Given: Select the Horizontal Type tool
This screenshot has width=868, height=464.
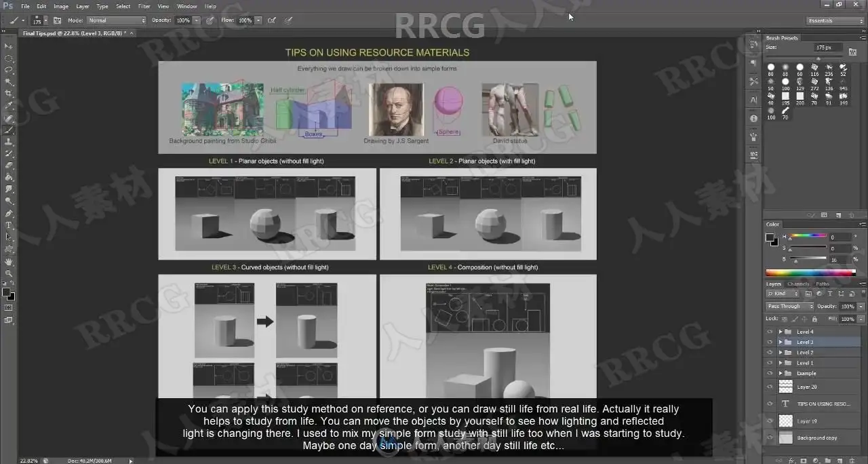Looking at the screenshot, I should point(9,225).
